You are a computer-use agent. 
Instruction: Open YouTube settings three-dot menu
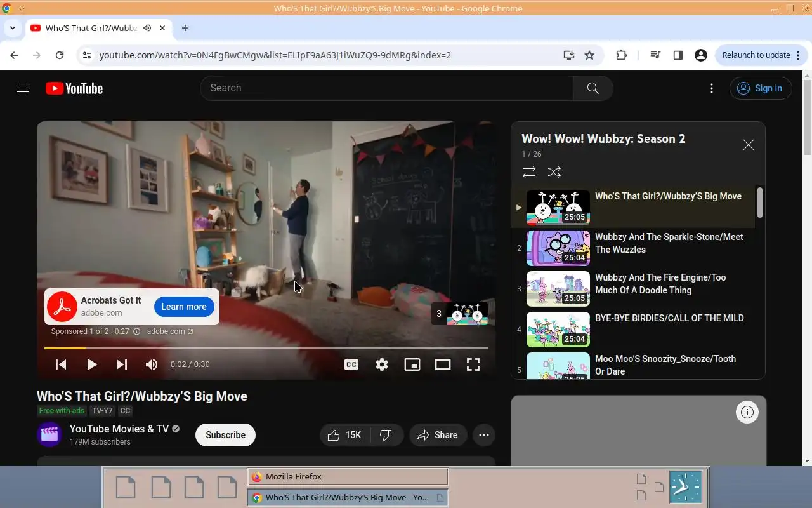pos(712,88)
